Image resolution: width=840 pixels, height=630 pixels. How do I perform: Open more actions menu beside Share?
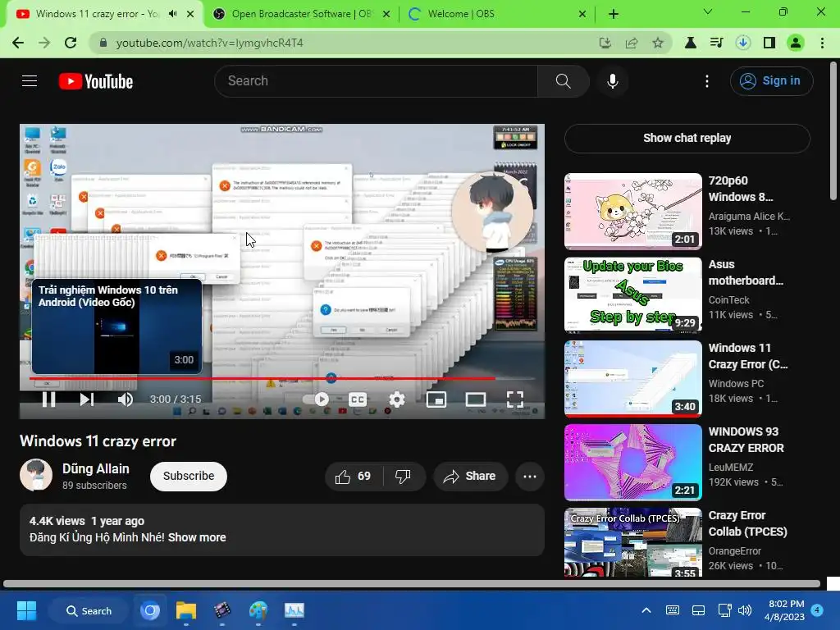coord(530,477)
